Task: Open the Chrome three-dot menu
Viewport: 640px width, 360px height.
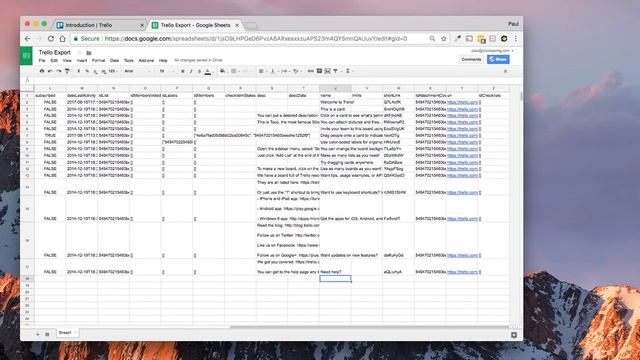Action: (x=516, y=39)
